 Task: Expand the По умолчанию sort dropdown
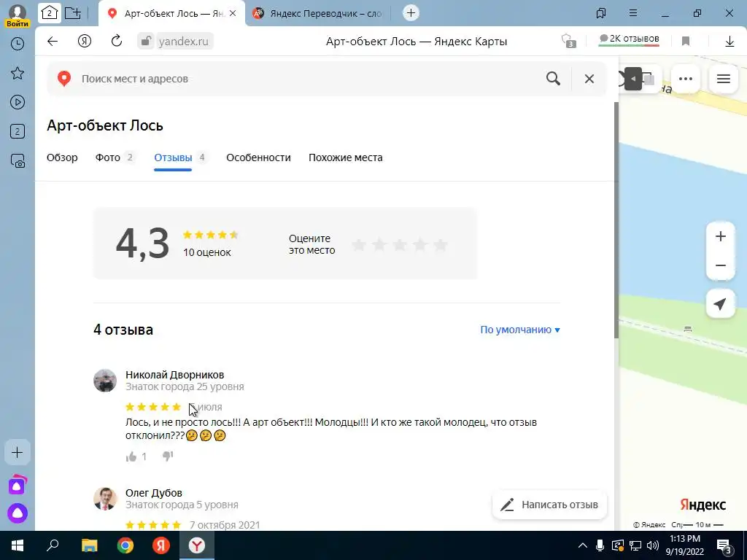point(519,330)
